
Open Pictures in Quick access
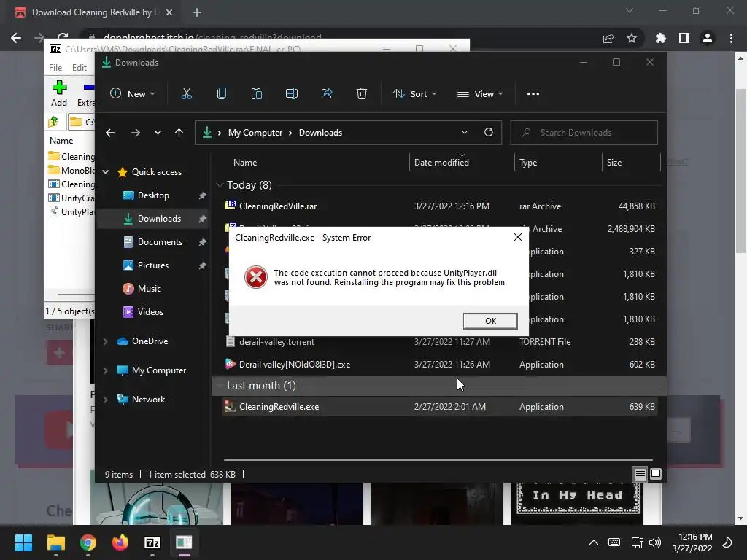coord(153,265)
